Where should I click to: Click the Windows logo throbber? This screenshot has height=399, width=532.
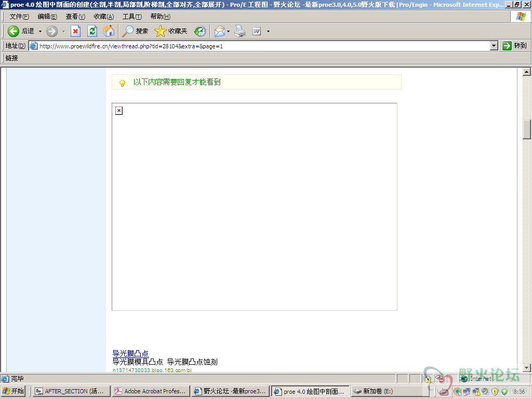point(521,16)
